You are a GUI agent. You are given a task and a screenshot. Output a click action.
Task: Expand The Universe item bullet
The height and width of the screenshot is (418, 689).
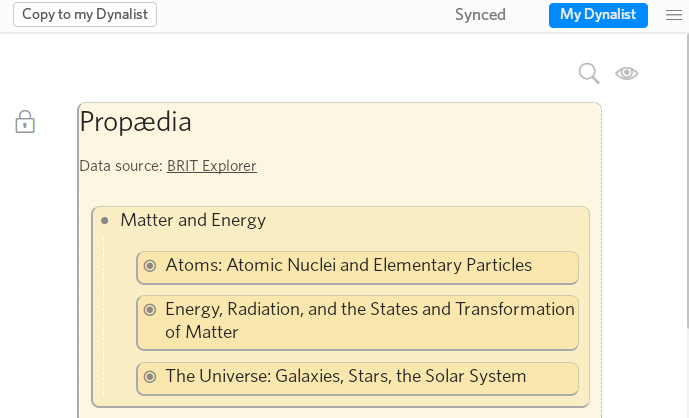click(150, 377)
